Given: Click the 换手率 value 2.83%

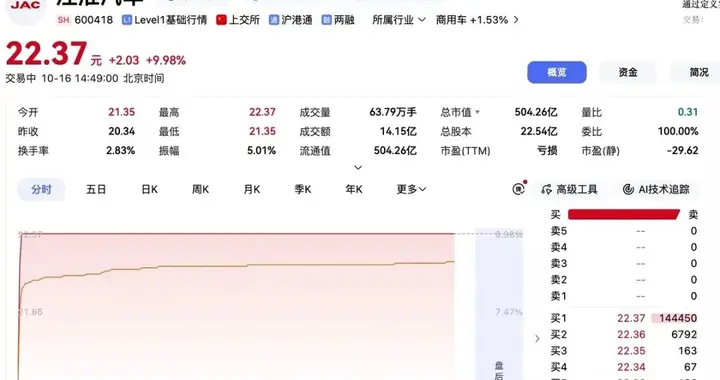Looking at the screenshot, I should coord(120,151).
